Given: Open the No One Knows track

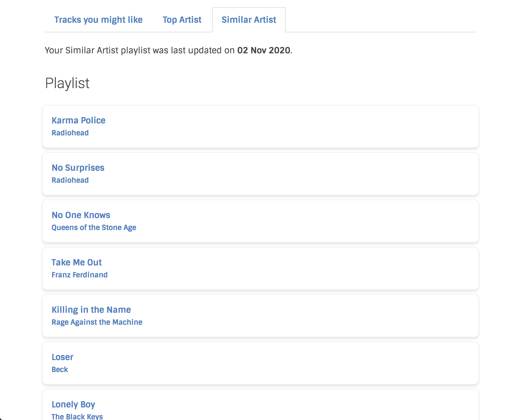Looking at the screenshot, I should coord(81,215).
